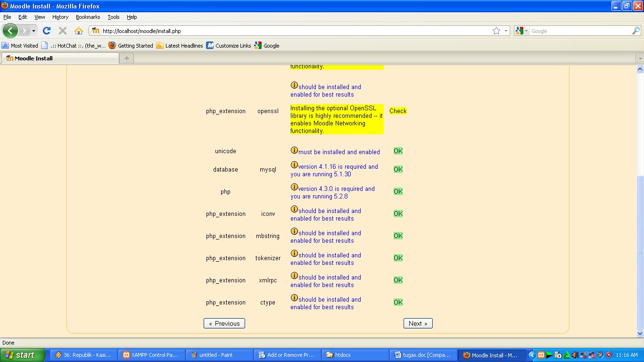This screenshot has height=362, width=644.
Task: Click the info icon in php version row
Action: click(294, 187)
